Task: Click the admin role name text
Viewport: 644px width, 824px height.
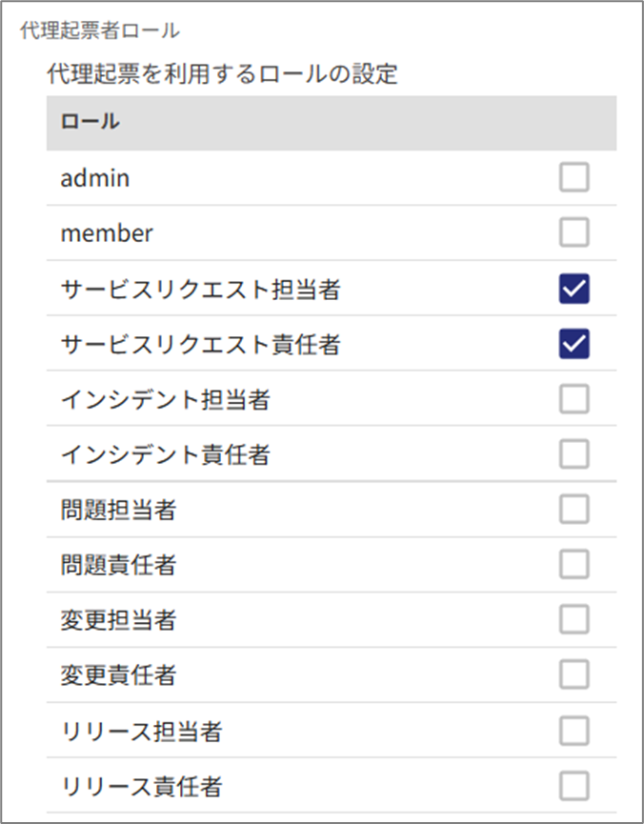Action: 94,178
